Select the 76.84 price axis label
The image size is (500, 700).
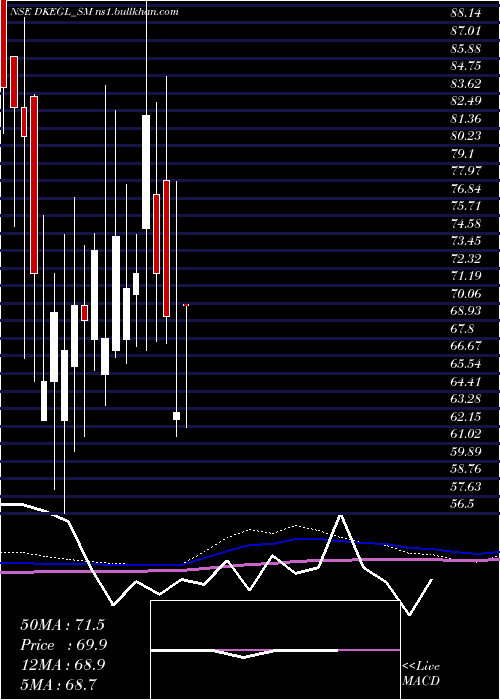pos(466,188)
